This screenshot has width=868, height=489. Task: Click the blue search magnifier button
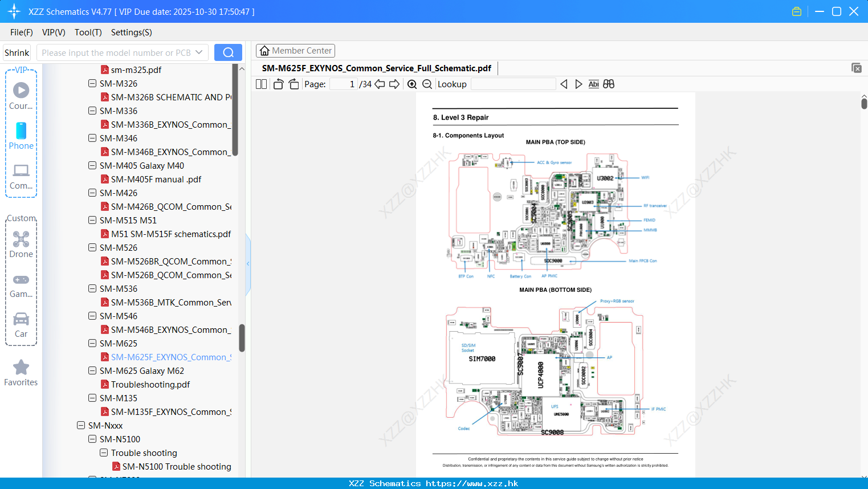coord(228,52)
